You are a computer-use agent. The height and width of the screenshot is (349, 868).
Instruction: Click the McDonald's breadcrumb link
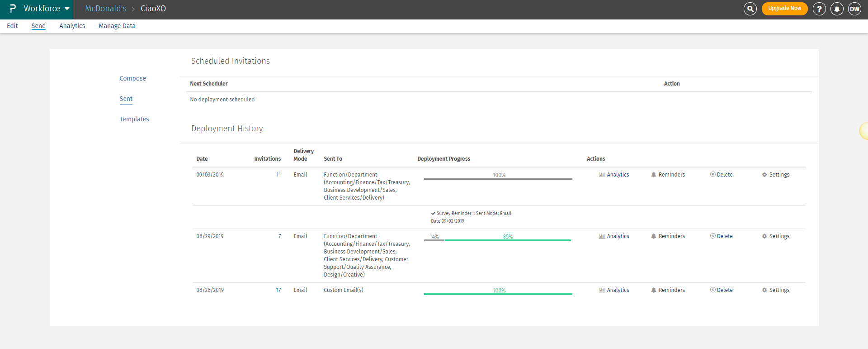106,9
